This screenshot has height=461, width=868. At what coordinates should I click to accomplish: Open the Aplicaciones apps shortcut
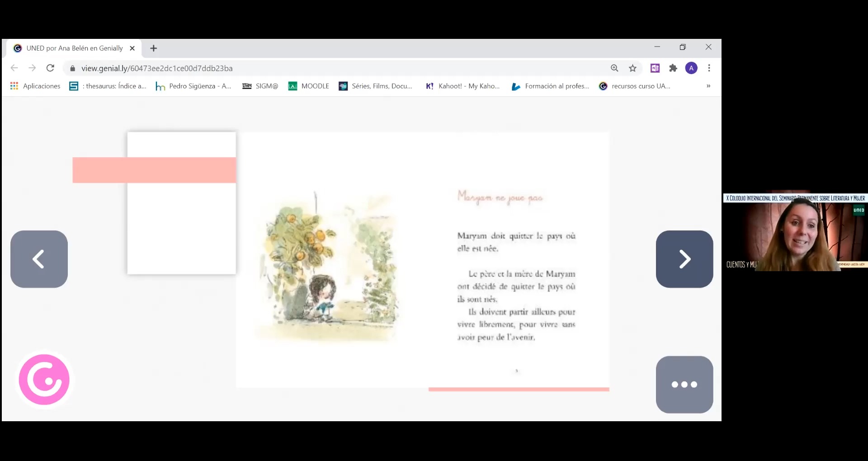pos(35,86)
